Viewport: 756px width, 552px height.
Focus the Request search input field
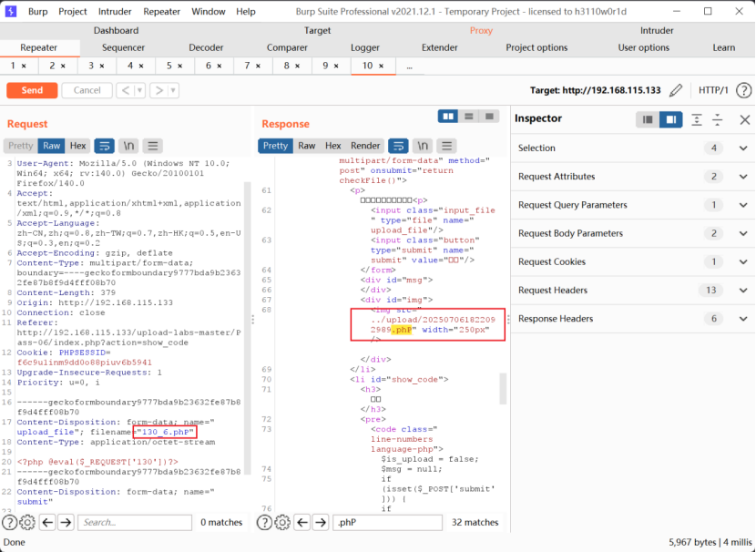[135, 522]
